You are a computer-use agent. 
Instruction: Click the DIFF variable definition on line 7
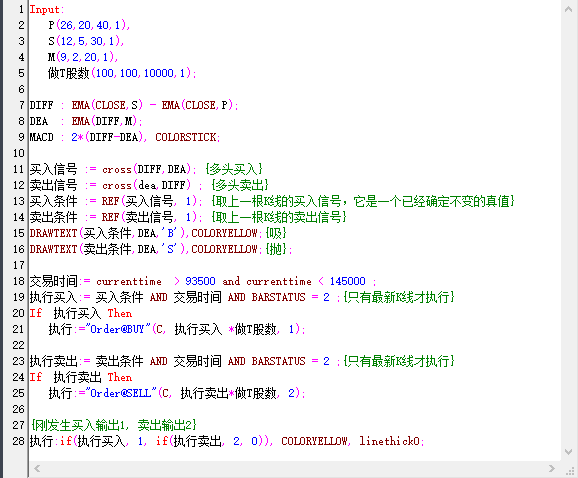pos(41,105)
